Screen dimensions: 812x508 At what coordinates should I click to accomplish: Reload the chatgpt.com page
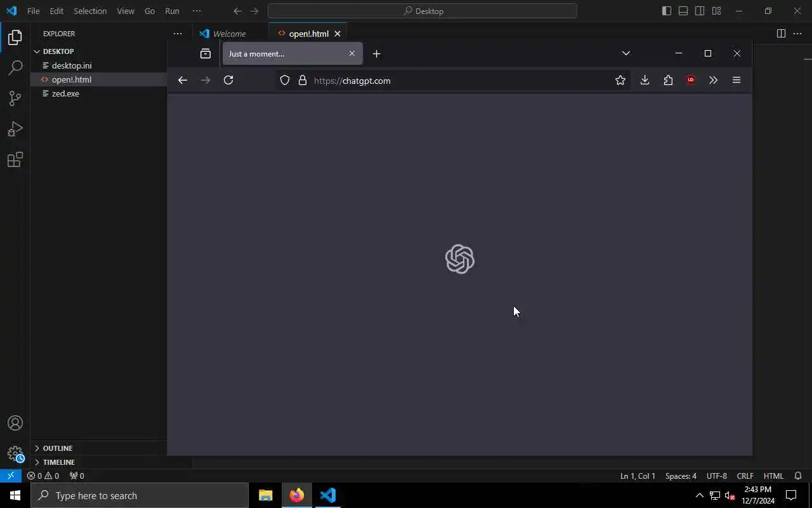click(228, 80)
